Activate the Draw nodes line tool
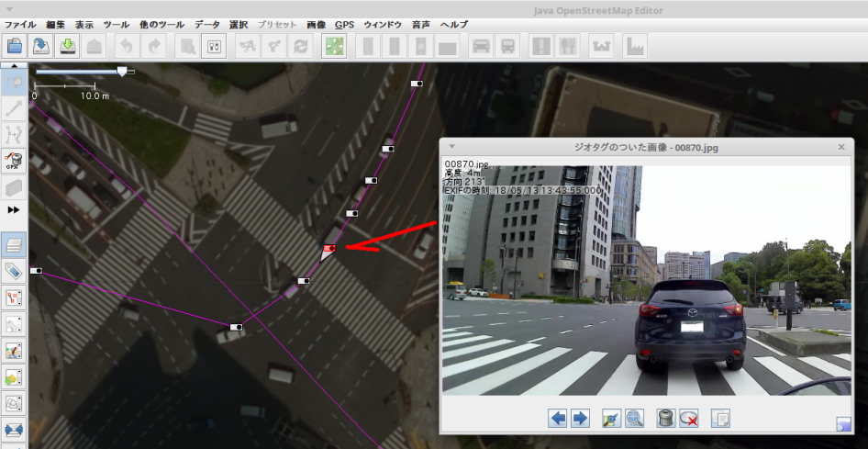This screenshot has width=868, height=449. click(x=15, y=108)
